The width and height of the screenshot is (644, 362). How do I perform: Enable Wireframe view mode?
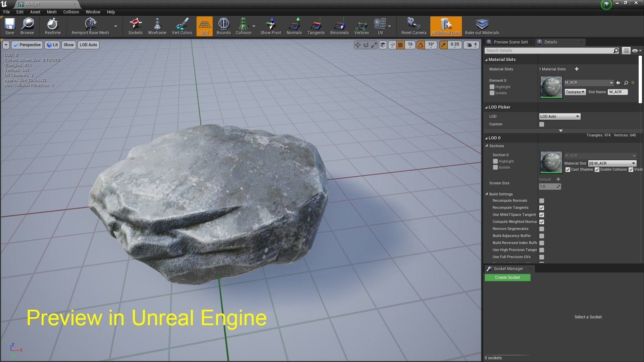pyautogui.click(x=157, y=26)
